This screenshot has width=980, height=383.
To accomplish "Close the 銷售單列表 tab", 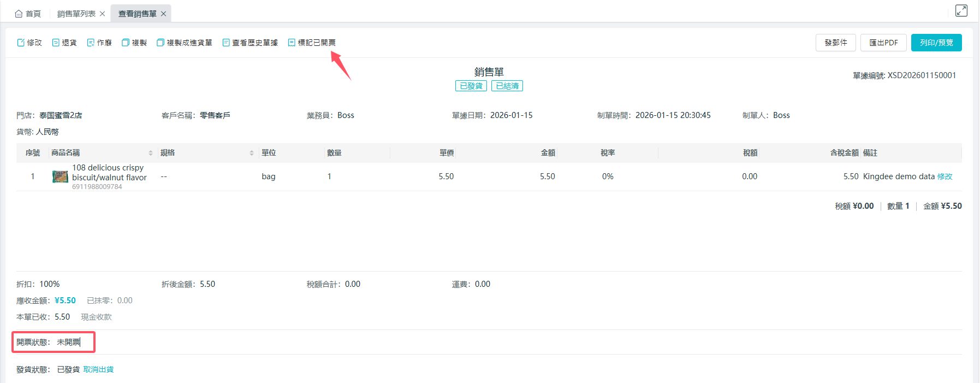I will coord(102,14).
